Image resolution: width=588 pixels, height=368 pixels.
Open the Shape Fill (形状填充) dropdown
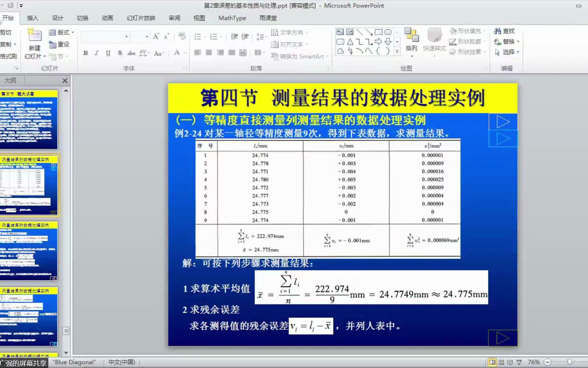tap(468, 31)
